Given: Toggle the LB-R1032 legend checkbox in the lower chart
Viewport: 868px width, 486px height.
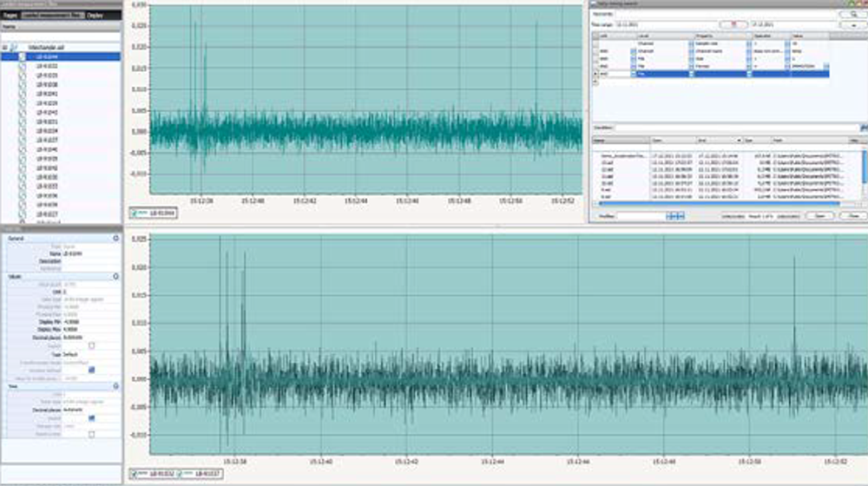Looking at the screenshot, I should pos(135,474).
